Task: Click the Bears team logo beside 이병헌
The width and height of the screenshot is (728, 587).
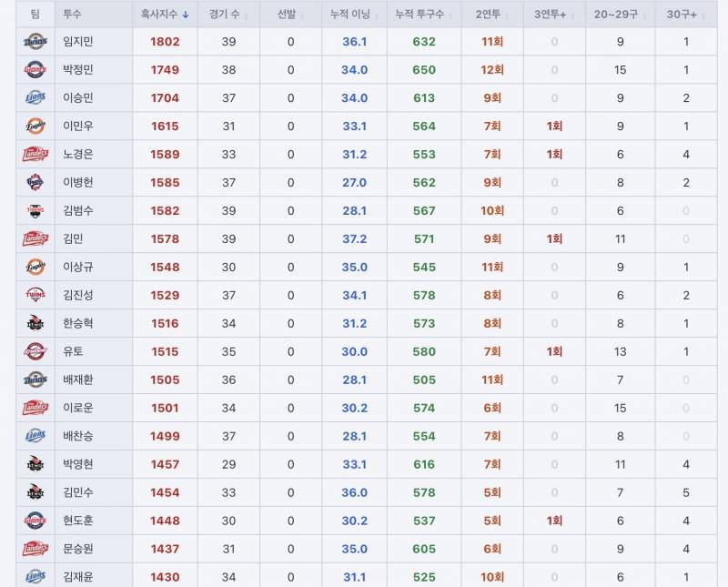Action: pyautogui.click(x=35, y=183)
